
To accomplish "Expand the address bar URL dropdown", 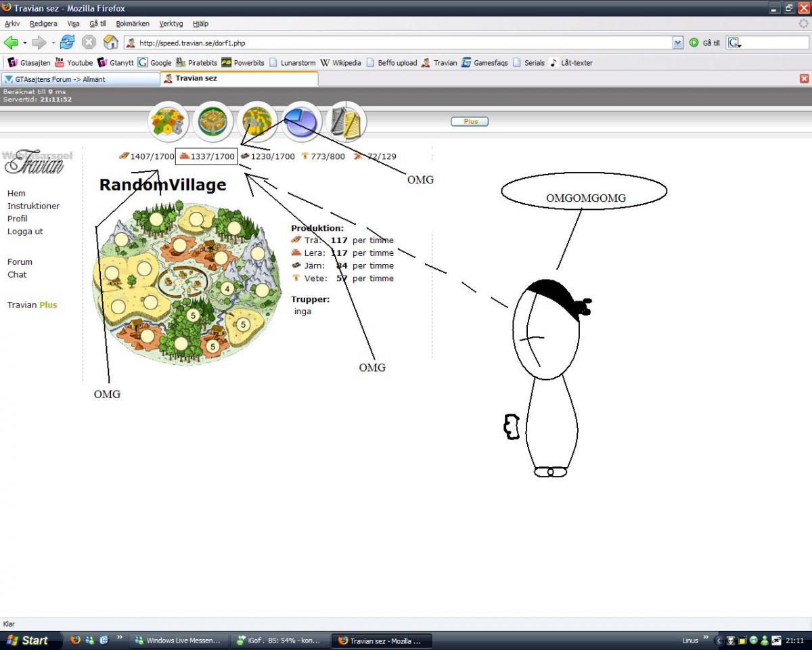I will pos(678,43).
